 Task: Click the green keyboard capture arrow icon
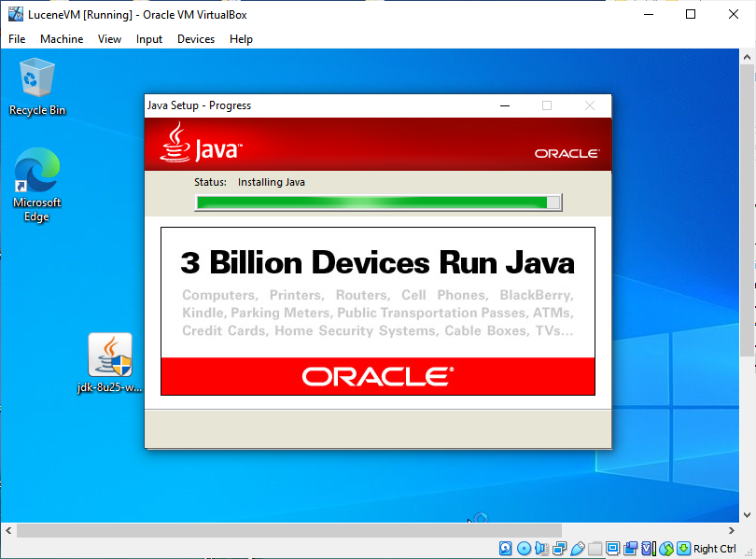tap(684, 549)
